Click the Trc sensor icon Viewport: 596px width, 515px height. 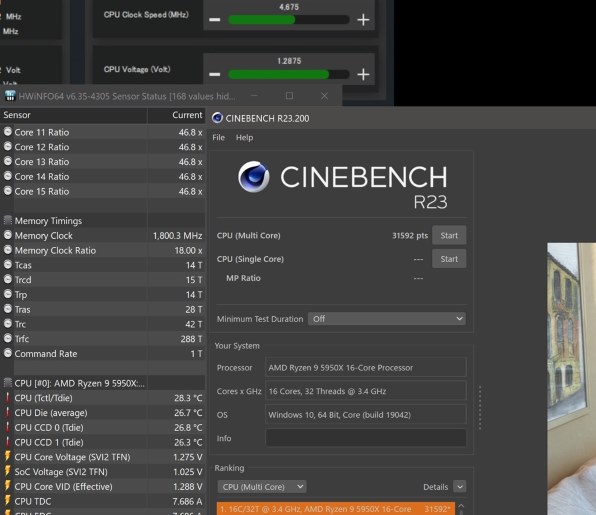(8, 323)
